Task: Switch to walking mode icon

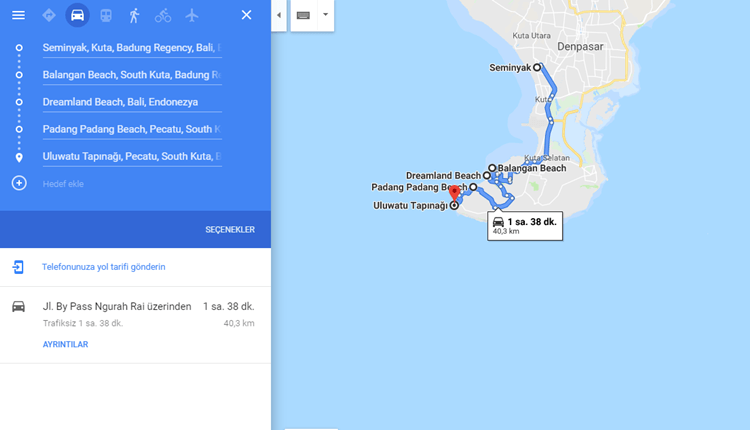Action: point(134,15)
